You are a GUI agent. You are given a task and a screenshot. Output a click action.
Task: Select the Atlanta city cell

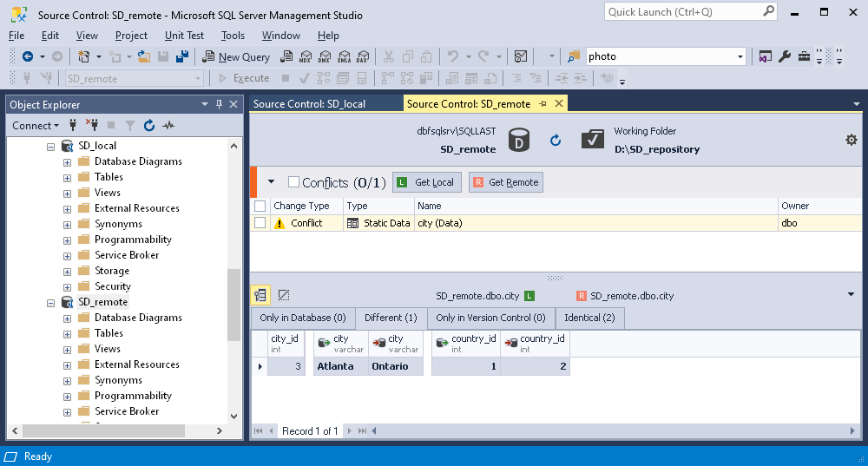pyautogui.click(x=341, y=366)
